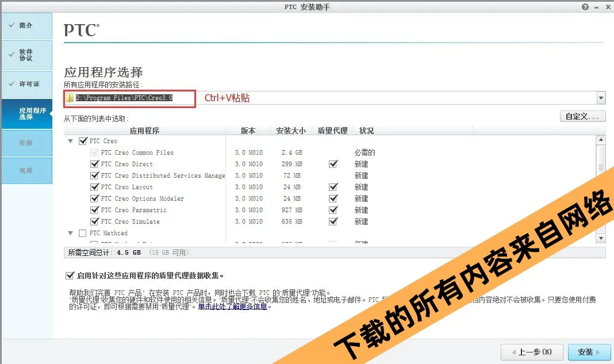
Task: Collapse the PTC Creo tree group
Action: 71,141
